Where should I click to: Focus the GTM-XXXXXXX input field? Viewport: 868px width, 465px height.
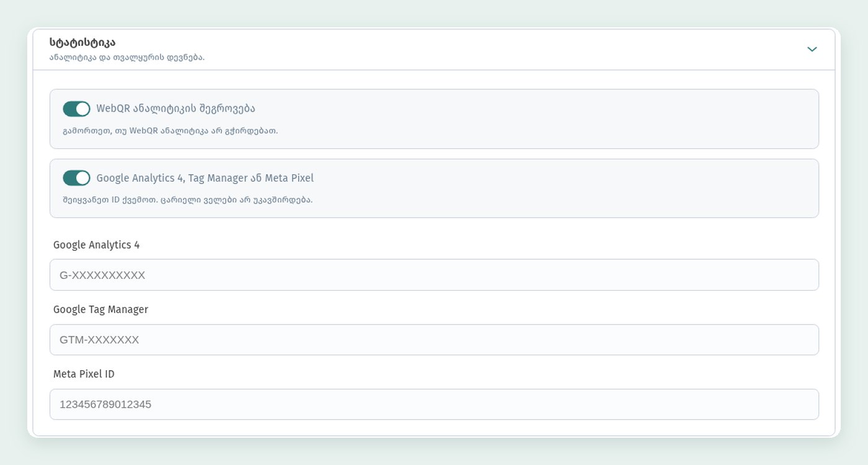(x=434, y=340)
